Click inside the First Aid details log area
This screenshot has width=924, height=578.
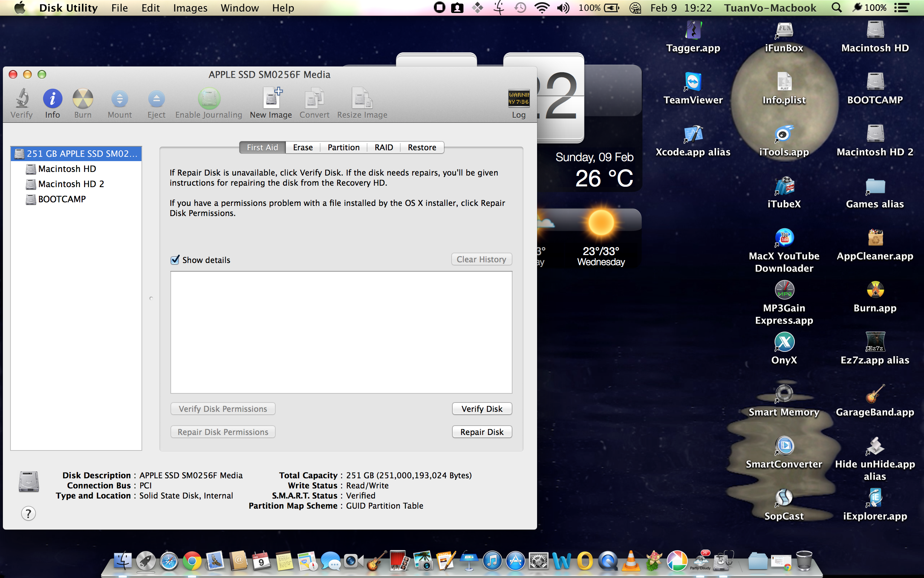coord(341,332)
